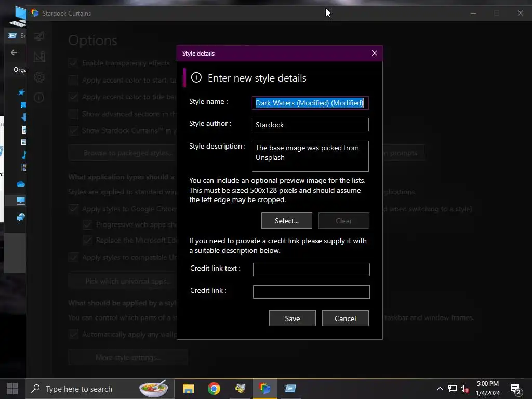Screen dimensions: 532x399
Task: Select Quick access star in Explorer sidebar
Action: click(x=21, y=92)
